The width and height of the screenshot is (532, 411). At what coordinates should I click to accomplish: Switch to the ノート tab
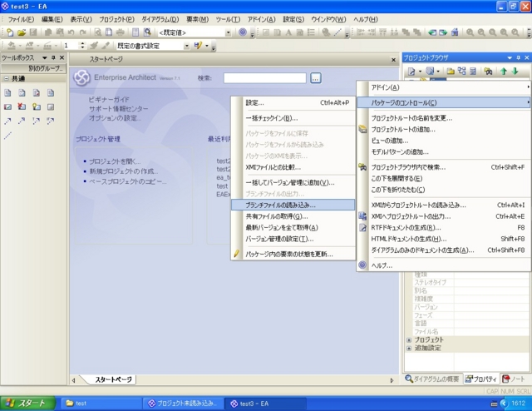[514, 379]
